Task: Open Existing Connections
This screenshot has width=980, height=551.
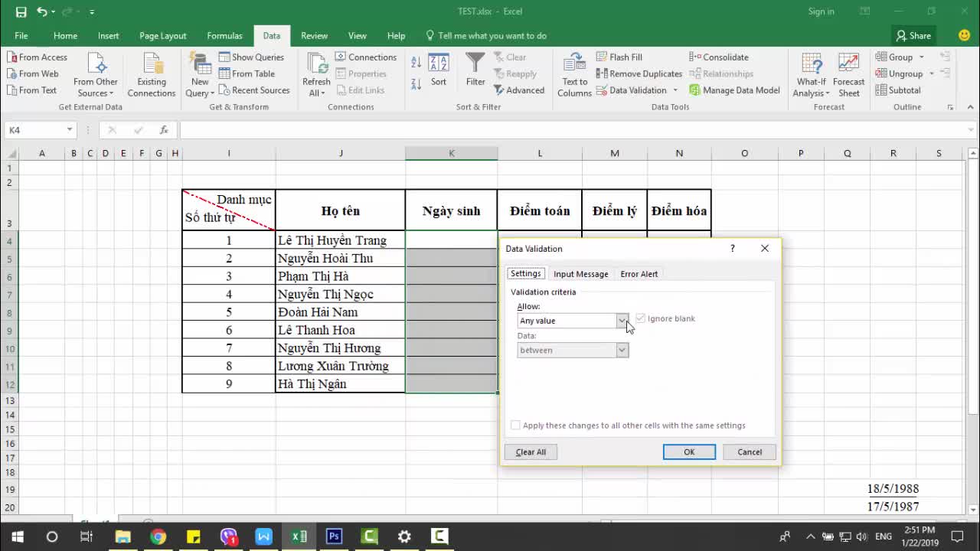Action: pos(151,75)
